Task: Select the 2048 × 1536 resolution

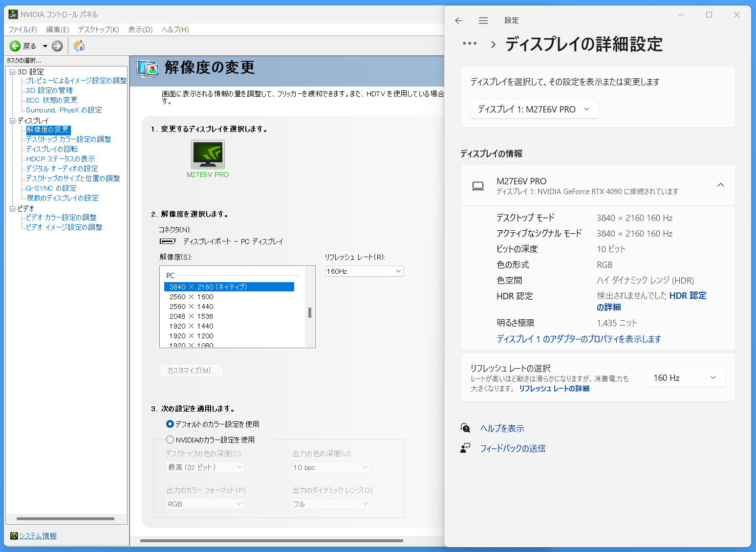Action: [x=192, y=316]
